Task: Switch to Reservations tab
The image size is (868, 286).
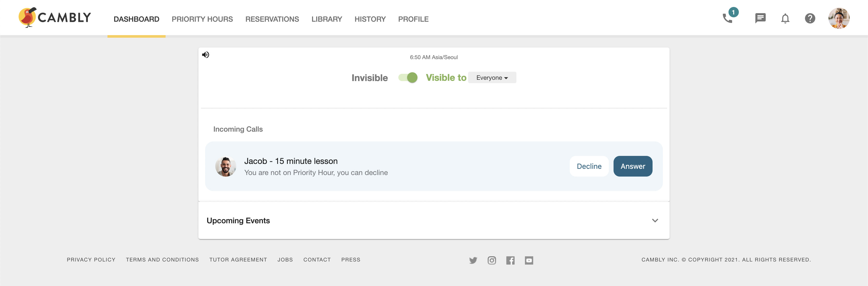Action: point(272,19)
